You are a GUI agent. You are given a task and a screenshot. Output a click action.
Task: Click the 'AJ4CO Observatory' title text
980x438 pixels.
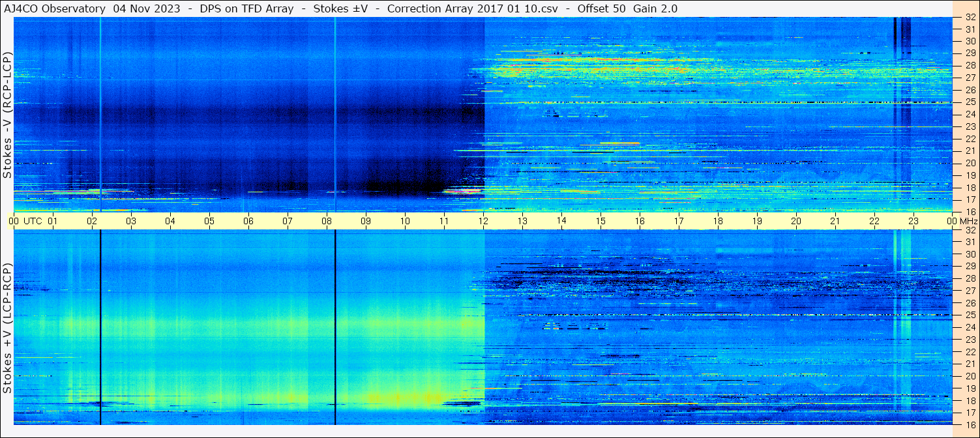(x=55, y=8)
